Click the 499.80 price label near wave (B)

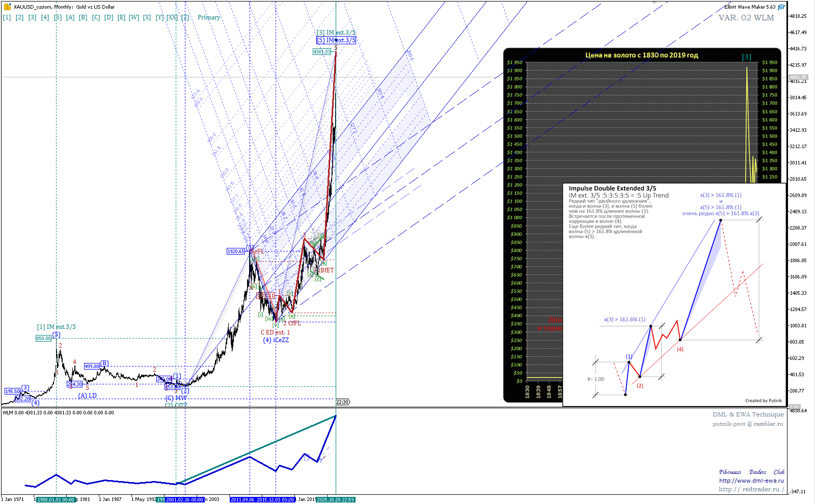(x=92, y=367)
